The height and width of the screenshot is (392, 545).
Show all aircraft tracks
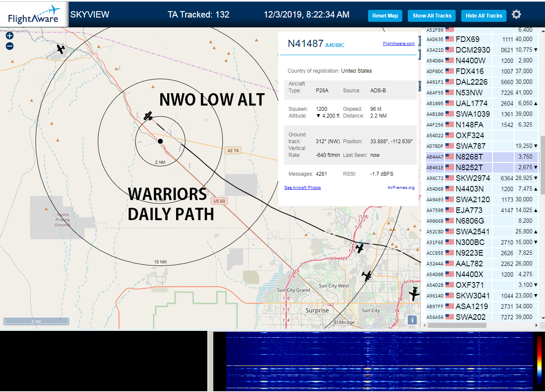432,16
